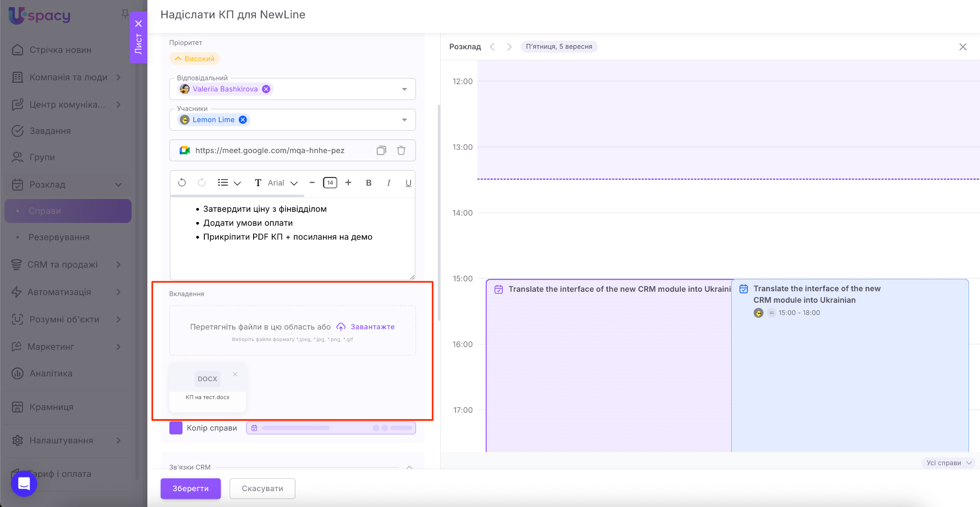Decrease font size with minus icon
The image size is (980, 507).
point(312,183)
